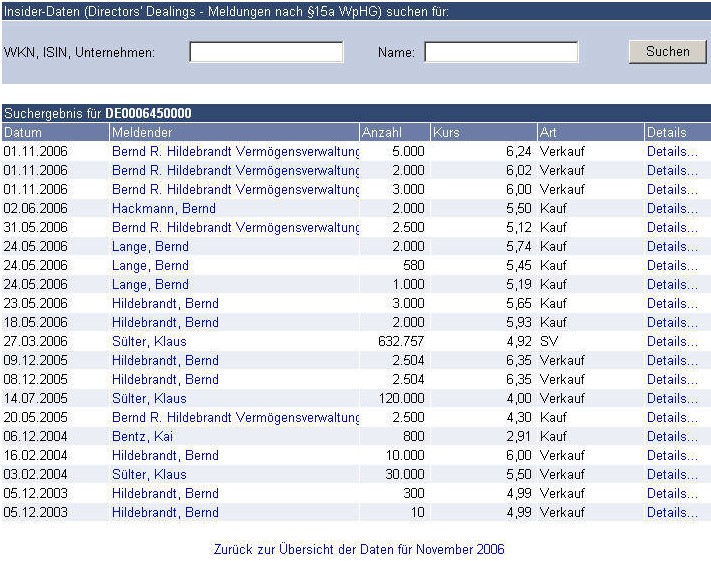Open Hackmann, Bernd reporter link
Image resolution: width=711 pixels, height=561 pixels.
[x=163, y=209]
